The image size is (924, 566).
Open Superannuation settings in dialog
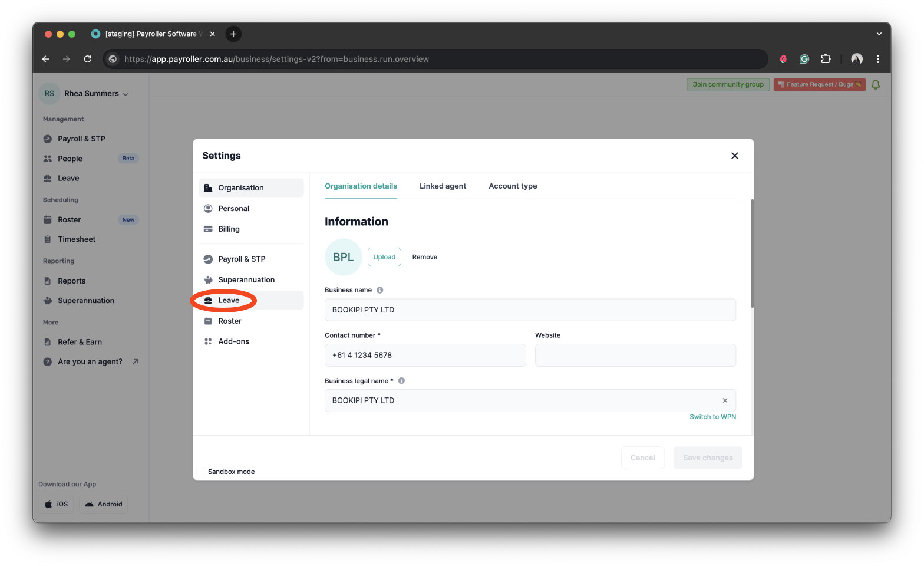[251, 279]
